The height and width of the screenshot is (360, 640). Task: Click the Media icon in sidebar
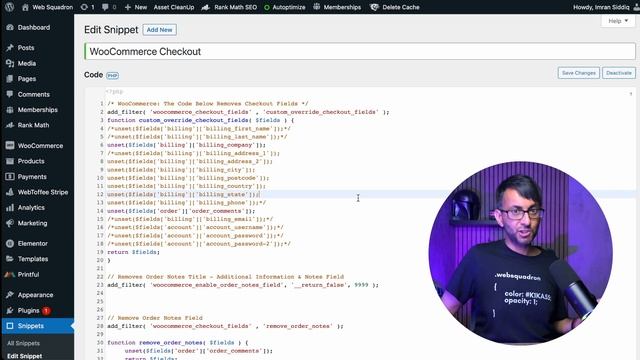click(10, 63)
